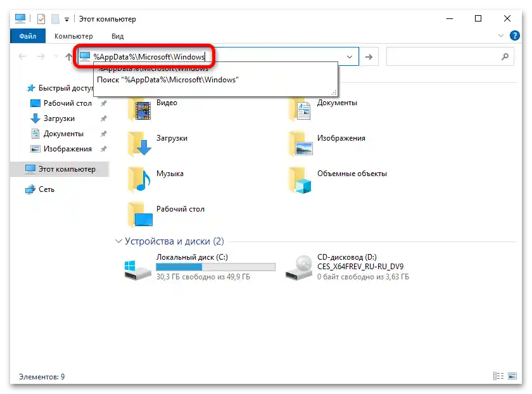Click the pin icon next to Рабочий стол
This screenshot has width=532, height=394.
[103, 103]
